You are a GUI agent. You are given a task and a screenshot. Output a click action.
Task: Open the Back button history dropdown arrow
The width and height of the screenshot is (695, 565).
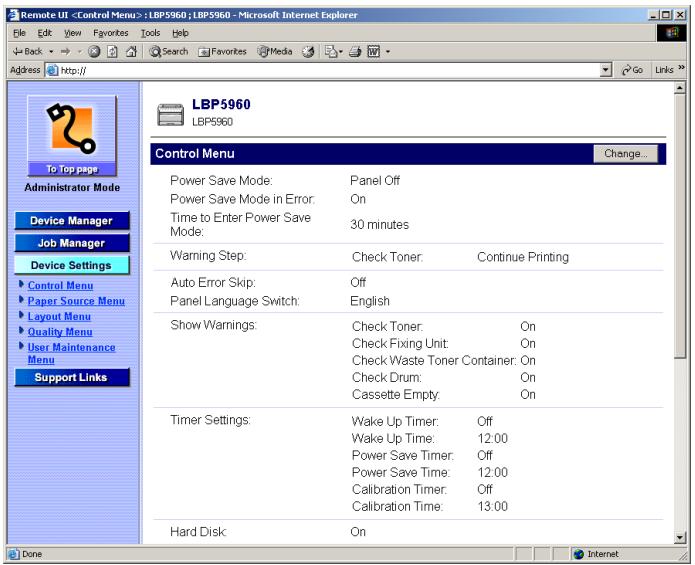[x=51, y=52]
